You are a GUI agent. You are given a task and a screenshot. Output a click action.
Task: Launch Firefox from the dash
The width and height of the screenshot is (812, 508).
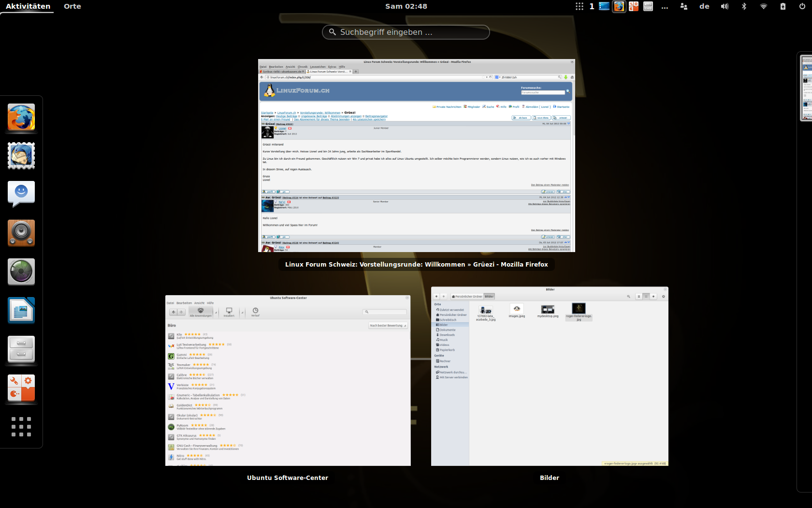[21, 117]
